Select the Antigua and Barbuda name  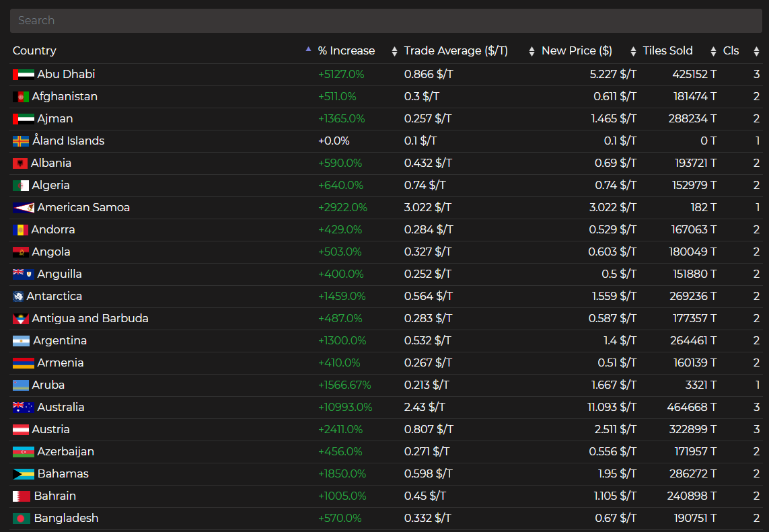point(90,319)
